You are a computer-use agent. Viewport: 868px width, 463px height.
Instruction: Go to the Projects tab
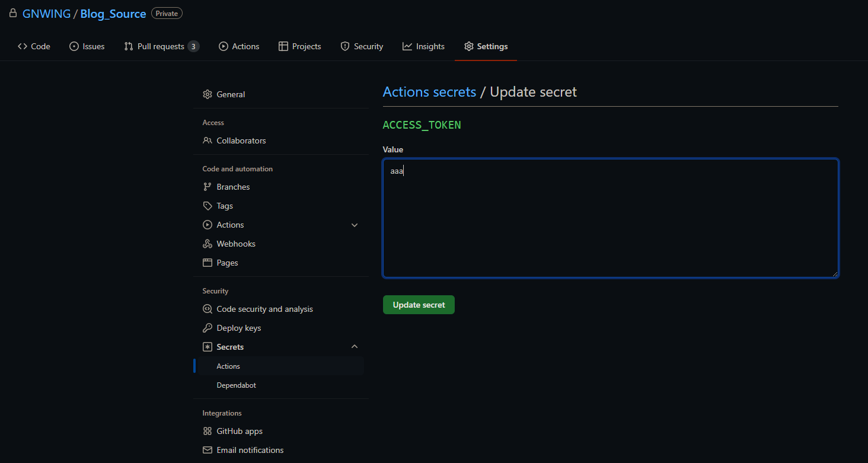pos(300,46)
